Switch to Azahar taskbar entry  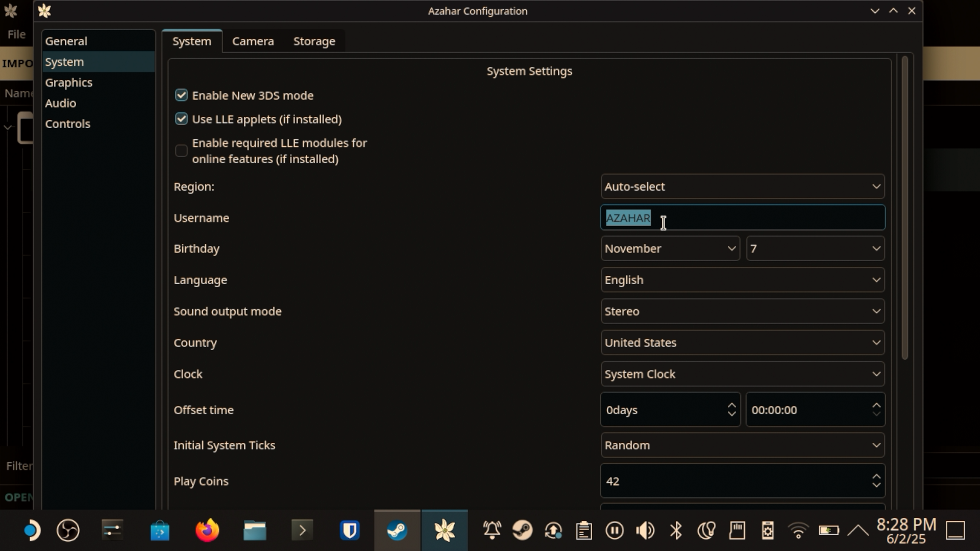pyautogui.click(x=445, y=531)
